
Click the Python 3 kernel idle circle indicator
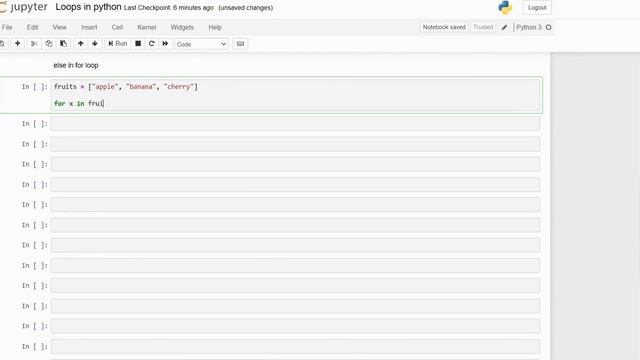(x=549, y=27)
